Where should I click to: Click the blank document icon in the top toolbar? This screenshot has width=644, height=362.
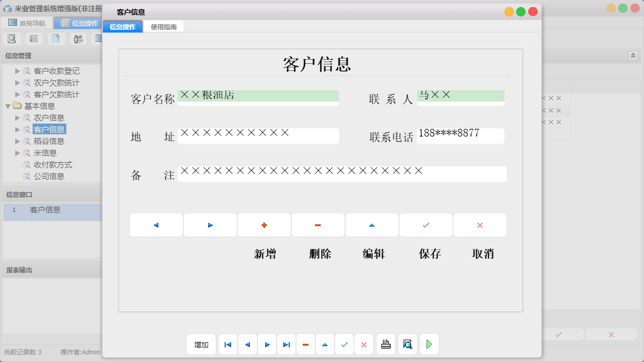[x=56, y=38]
